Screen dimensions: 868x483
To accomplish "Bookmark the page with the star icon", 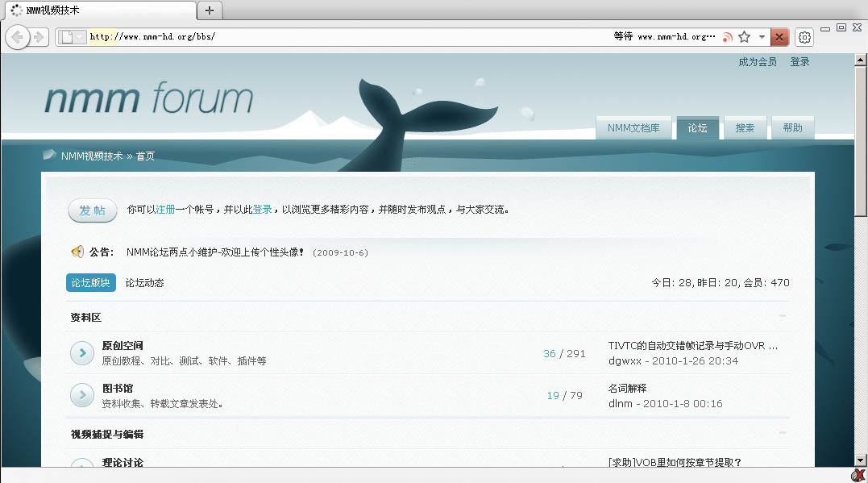I will 745,37.
